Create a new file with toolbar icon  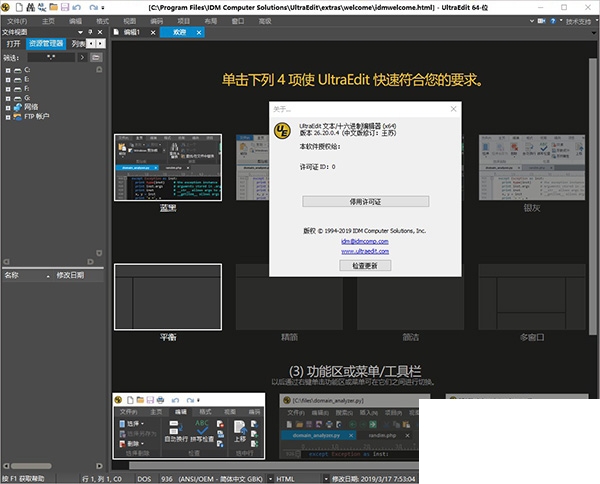pyautogui.click(x=19, y=7)
